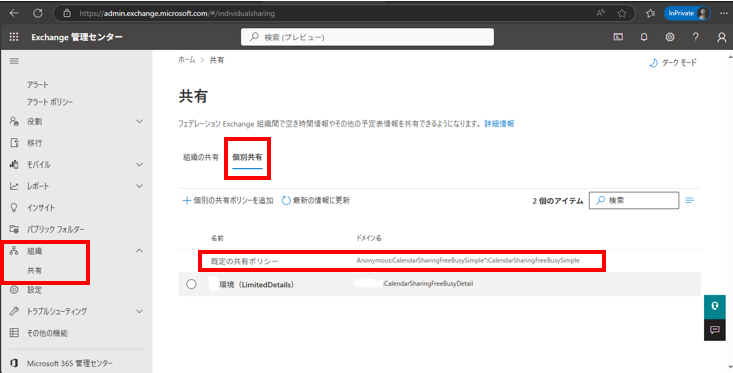Click ホーム in the breadcrumb
Image resolution: width=733 pixels, height=373 pixels.
pyautogui.click(x=187, y=60)
